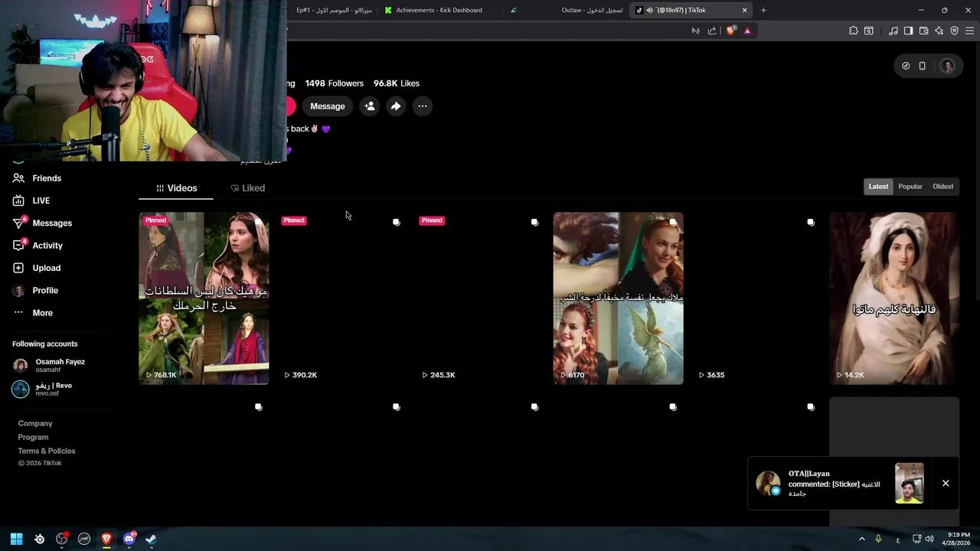Open the Windows Start menu
The width and height of the screenshot is (980, 551).
tap(17, 539)
